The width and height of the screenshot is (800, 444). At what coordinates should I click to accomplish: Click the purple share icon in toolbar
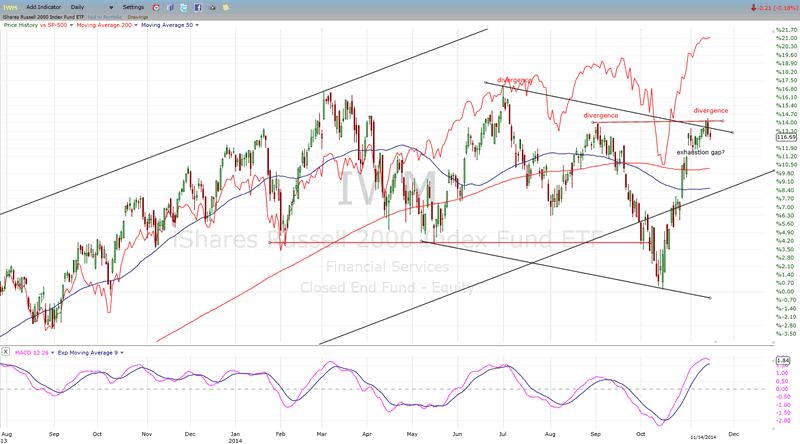[x=170, y=8]
